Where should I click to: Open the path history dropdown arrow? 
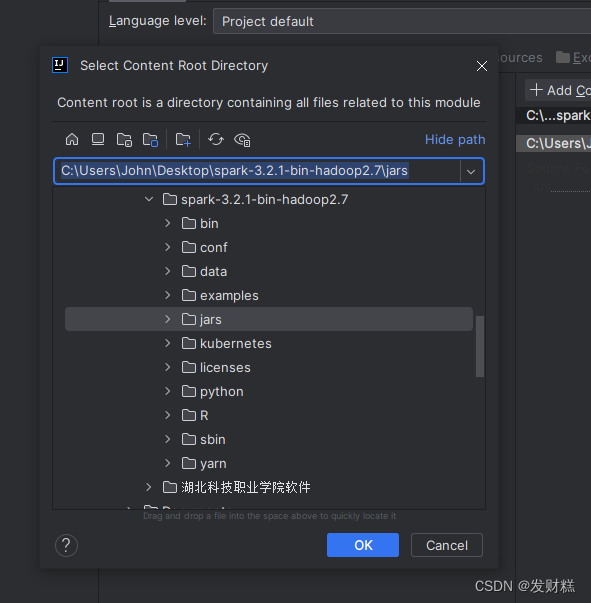point(471,172)
